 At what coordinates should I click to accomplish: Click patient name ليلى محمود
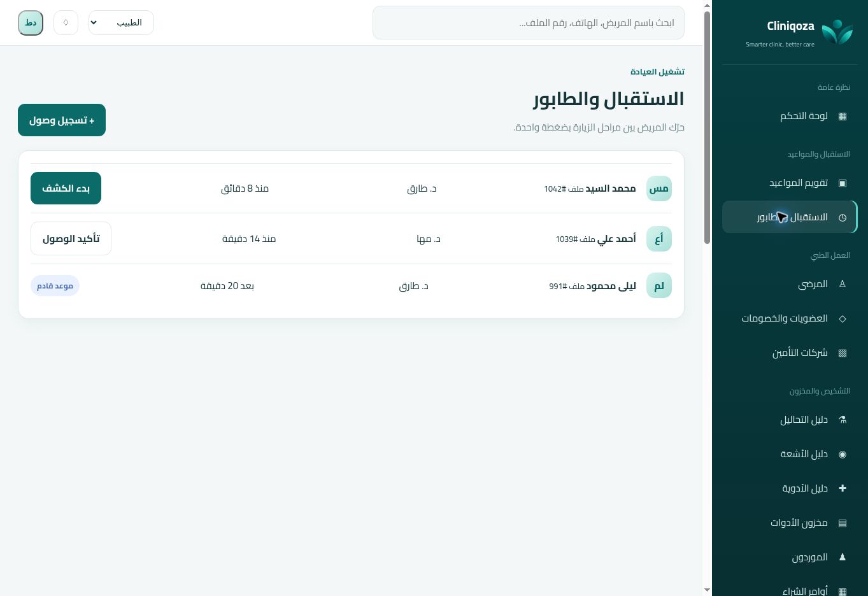(x=611, y=286)
